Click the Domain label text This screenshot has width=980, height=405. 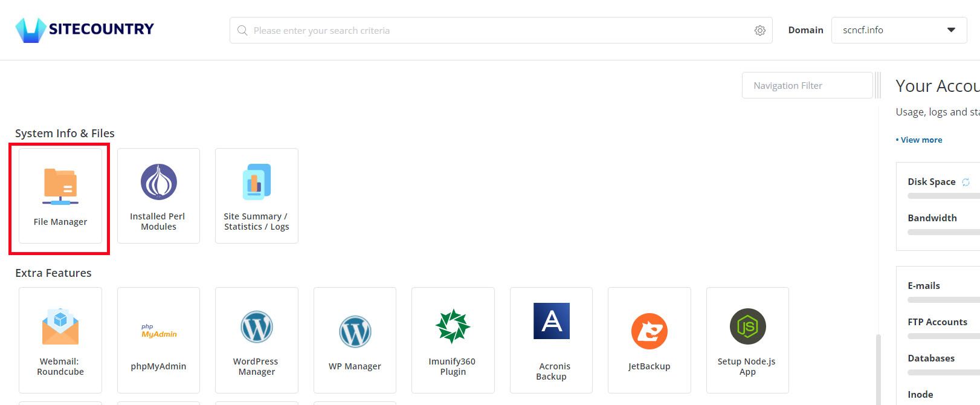(x=805, y=30)
